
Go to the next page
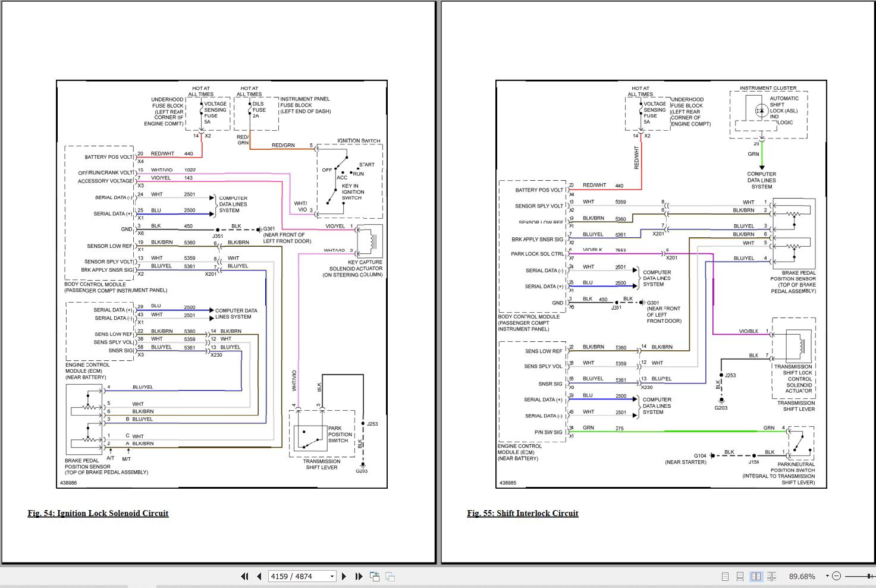344,576
